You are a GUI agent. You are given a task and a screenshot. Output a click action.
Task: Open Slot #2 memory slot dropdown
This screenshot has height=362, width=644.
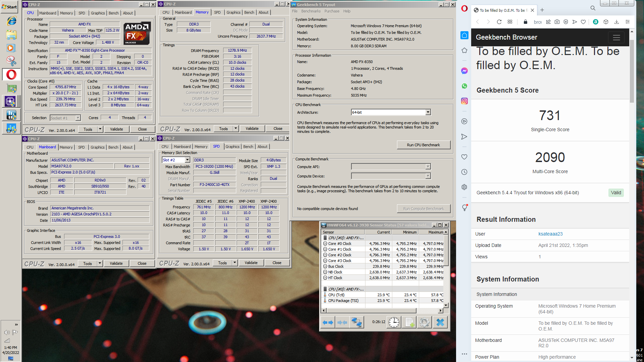pos(187,160)
